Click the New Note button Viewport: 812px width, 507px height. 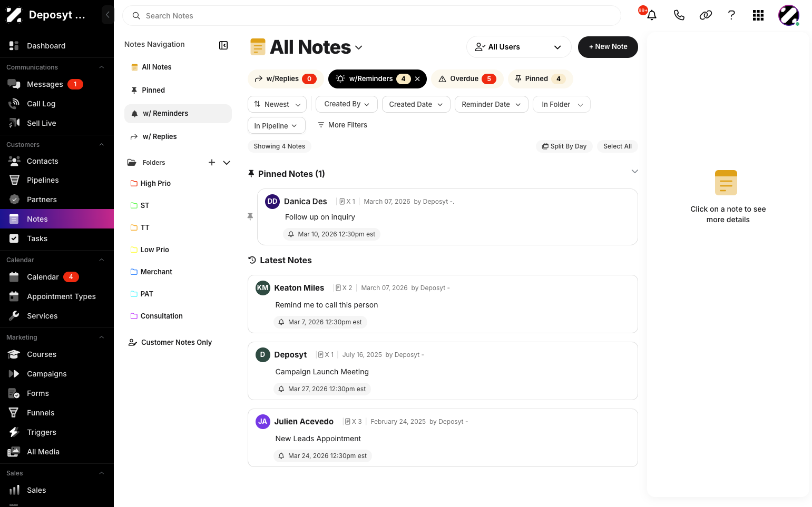pyautogui.click(x=608, y=47)
